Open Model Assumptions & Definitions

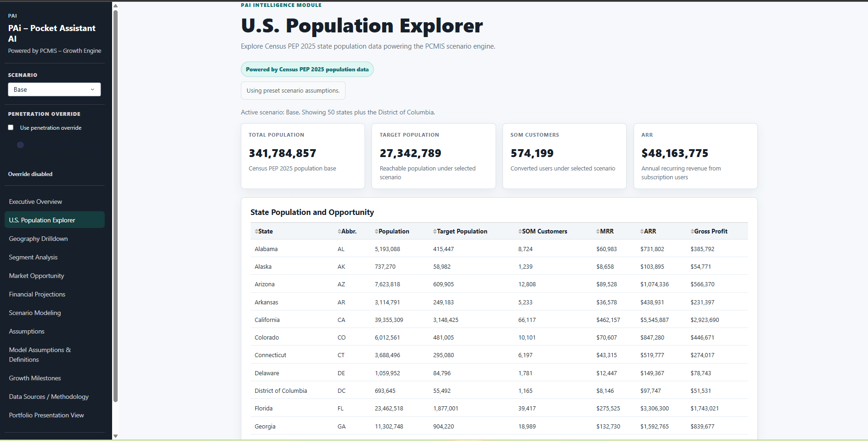(x=55, y=355)
